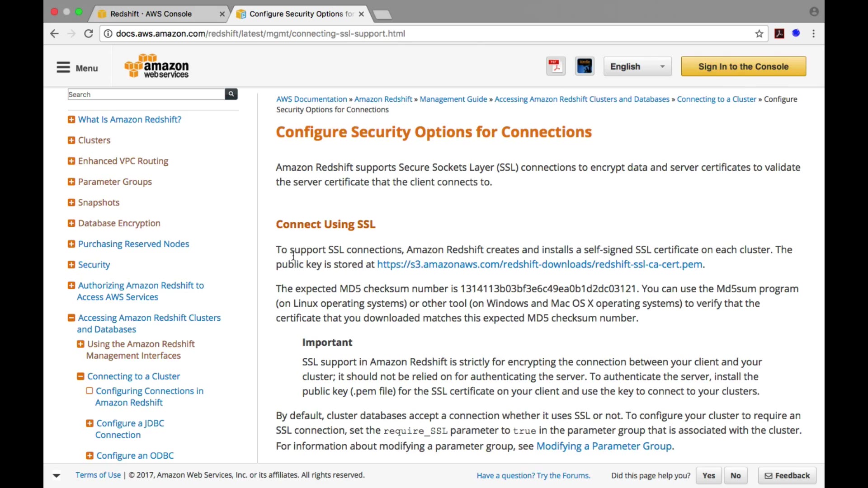868x488 pixels.
Task: Expand the Clusters tree section
Action: 71,141
